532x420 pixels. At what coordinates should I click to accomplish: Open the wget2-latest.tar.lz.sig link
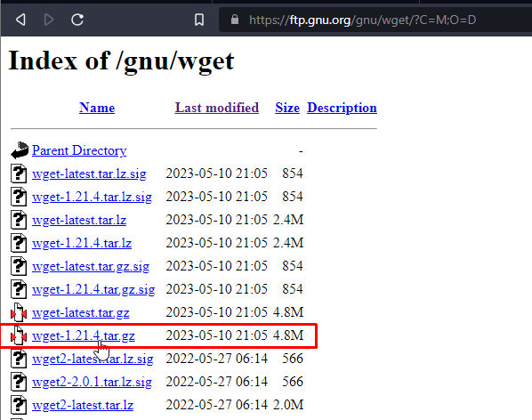pos(93,359)
